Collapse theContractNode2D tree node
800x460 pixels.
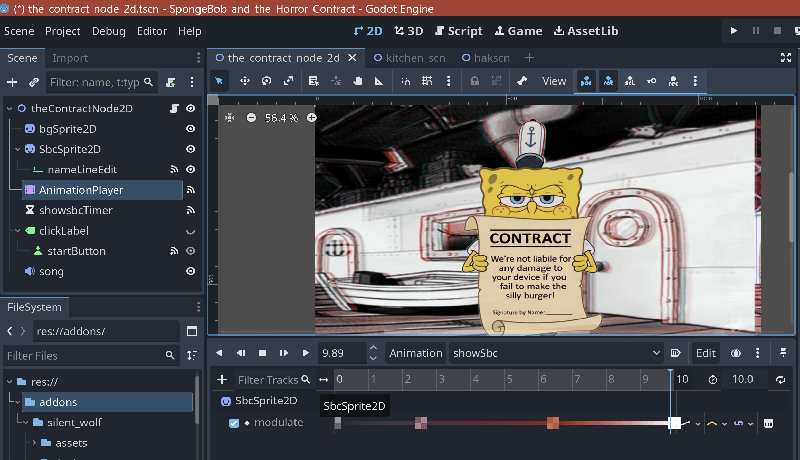tap(9, 108)
